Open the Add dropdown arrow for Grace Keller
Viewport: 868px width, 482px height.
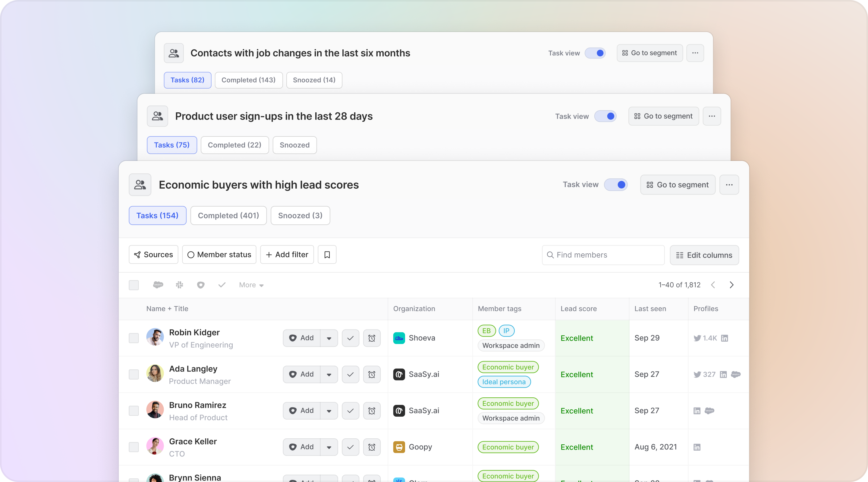[x=329, y=447]
